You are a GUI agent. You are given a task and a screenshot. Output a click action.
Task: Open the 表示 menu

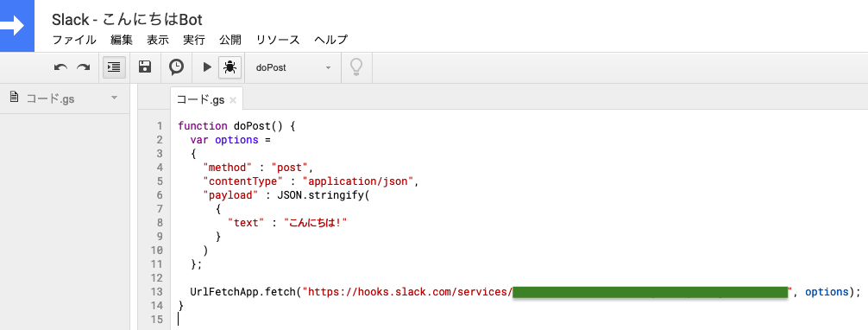158,40
